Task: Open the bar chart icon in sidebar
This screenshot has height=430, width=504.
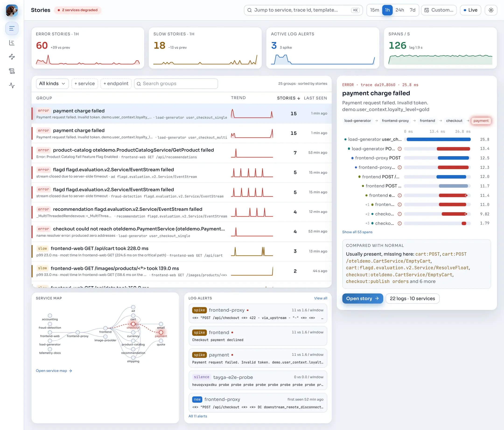Action: 12,43
